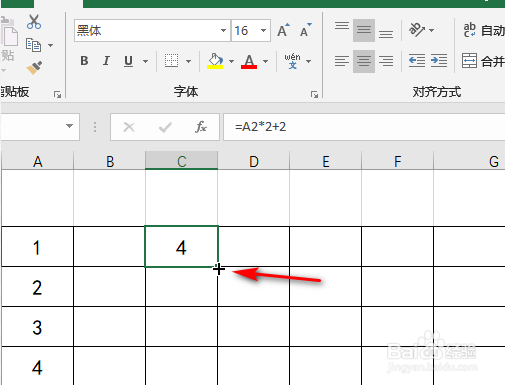Decrease indent icon
This screenshot has height=385, width=505.
(417, 61)
